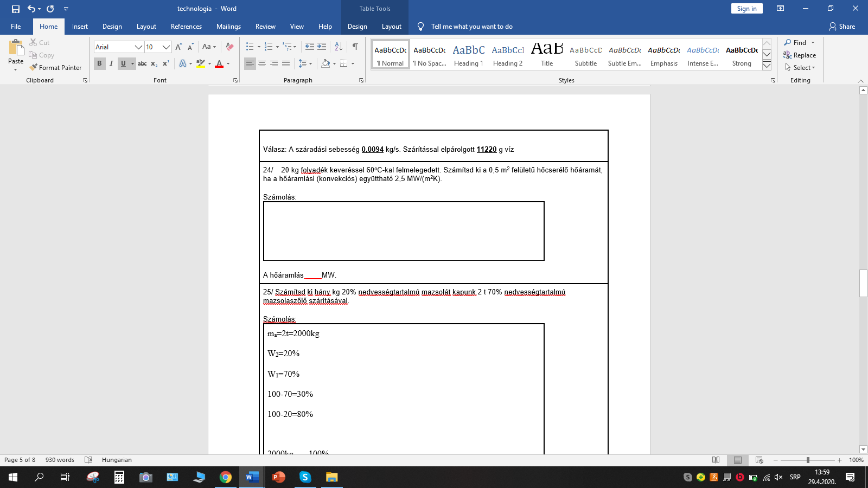Apply the Heading 1 style thumbnail

[468, 55]
